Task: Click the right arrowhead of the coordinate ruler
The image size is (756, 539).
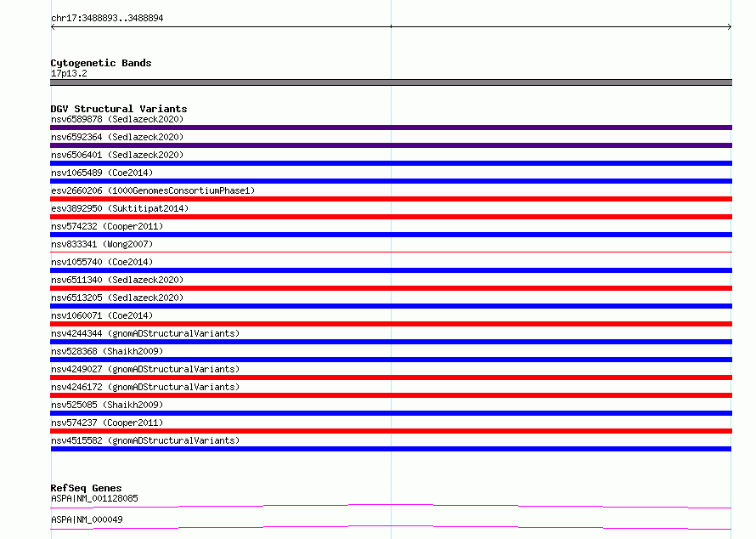Action: [730, 27]
